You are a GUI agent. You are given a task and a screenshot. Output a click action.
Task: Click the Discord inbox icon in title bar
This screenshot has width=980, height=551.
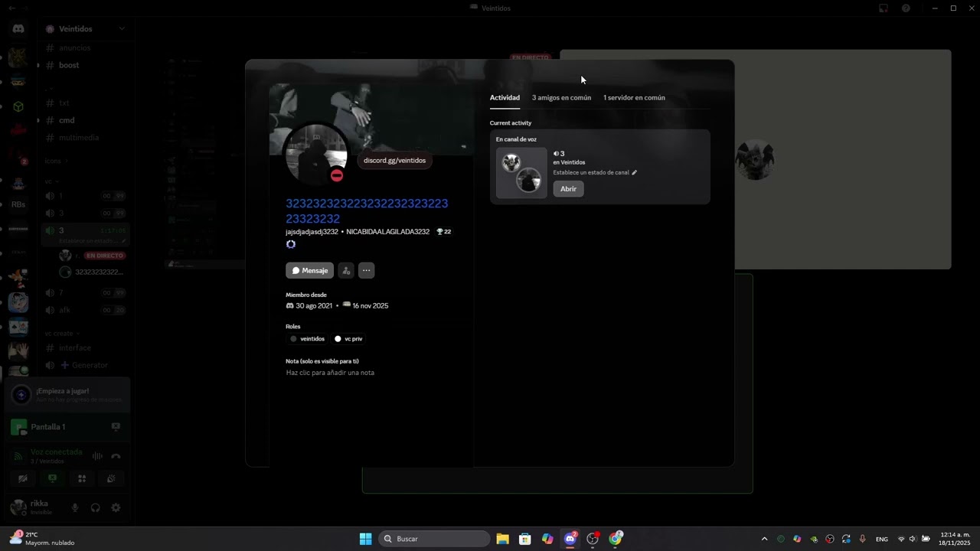tap(883, 8)
